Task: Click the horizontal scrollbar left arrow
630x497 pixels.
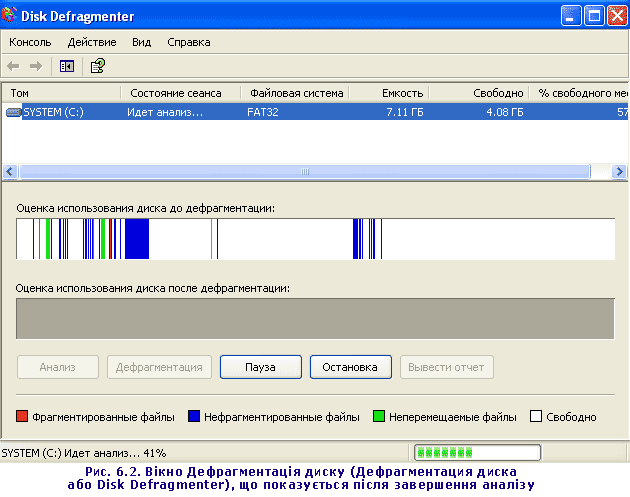Action: pyautogui.click(x=10, y=172)
